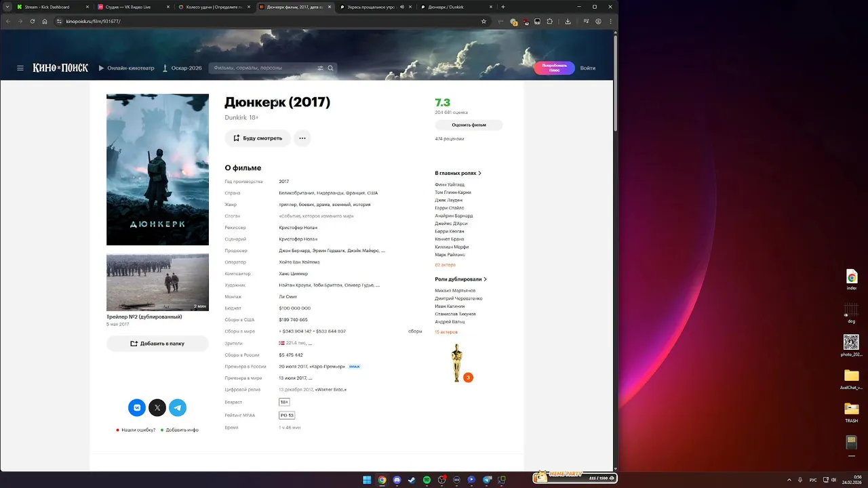This screenshot has height=488, width=868.
Task: Show hidden system tray icons
Action: [x=789, y=480]
